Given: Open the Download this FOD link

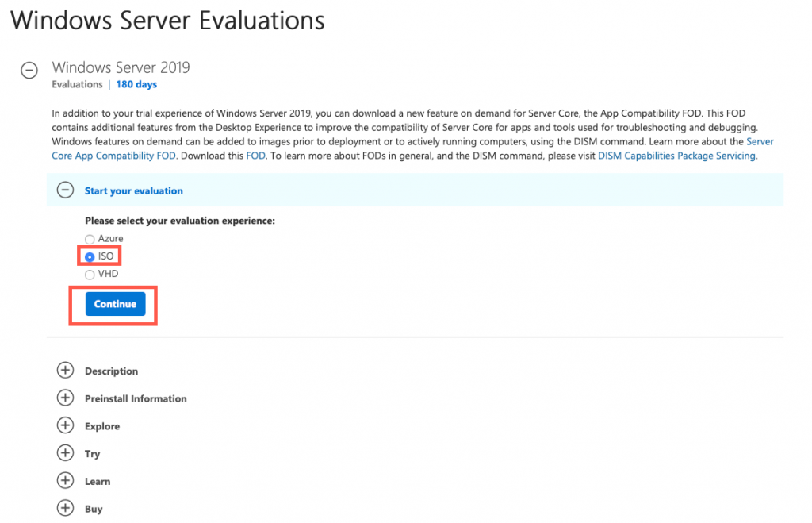Looking at the screenshot, I should [x=255, y=156].
